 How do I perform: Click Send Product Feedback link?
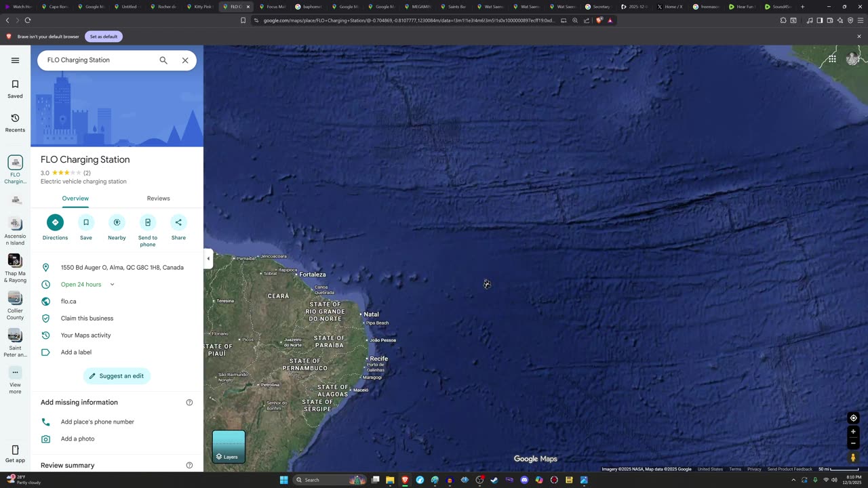(789, 469)
